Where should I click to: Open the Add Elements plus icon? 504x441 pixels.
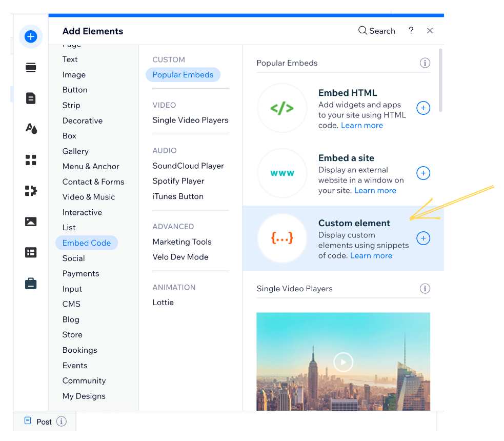pos(31,36)
